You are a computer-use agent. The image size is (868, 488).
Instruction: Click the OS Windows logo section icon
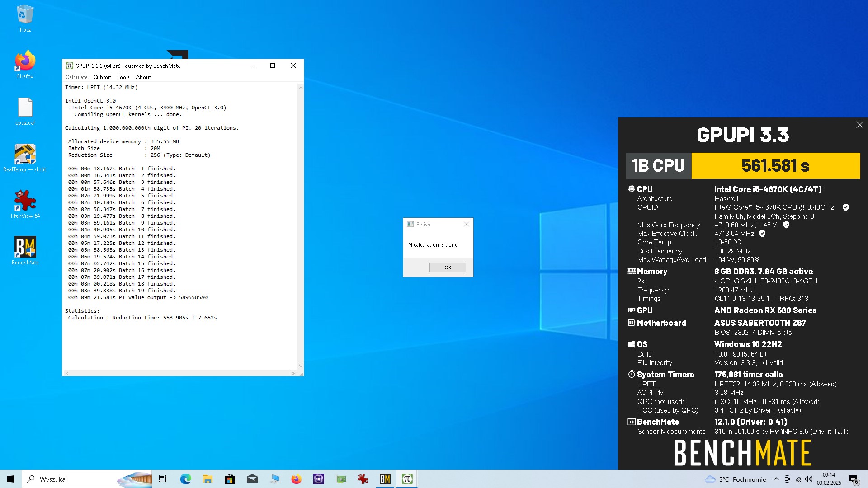click(631, 344)
